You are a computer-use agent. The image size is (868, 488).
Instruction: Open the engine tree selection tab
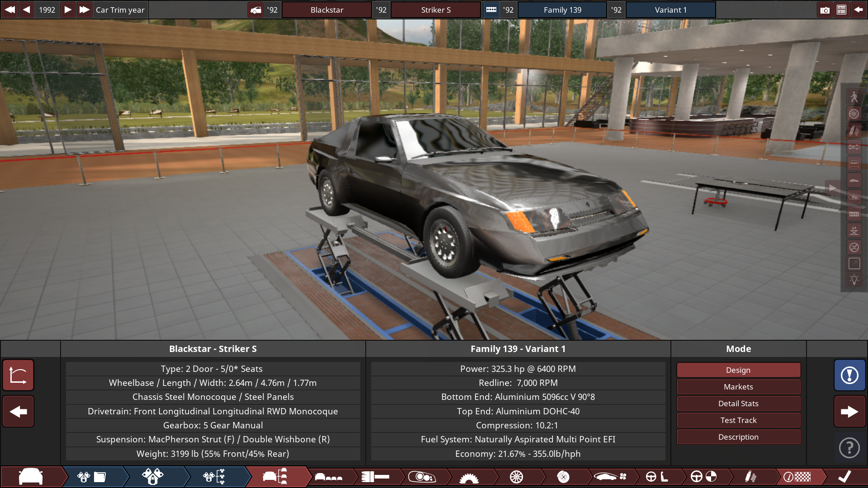click(214, 477)
